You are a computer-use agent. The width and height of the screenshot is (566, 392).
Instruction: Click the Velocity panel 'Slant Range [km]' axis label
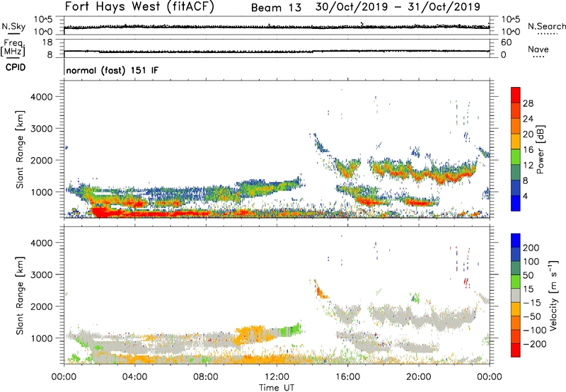[x=20, y=295]
